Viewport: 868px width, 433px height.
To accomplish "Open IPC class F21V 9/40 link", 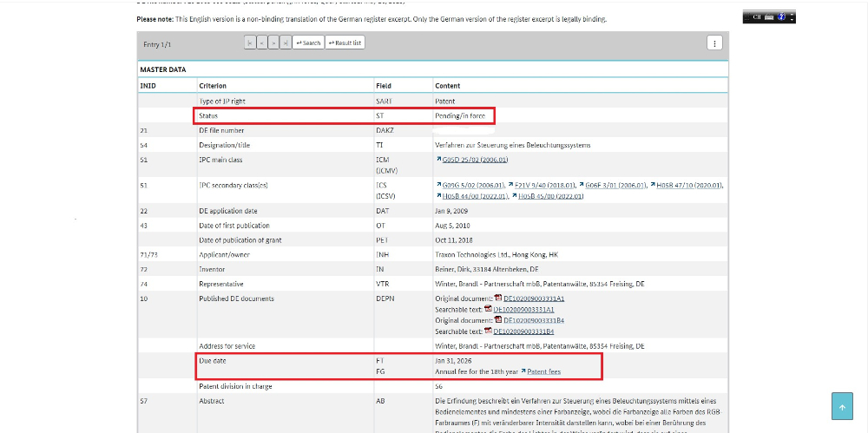I will pyautogui.click(x=533, y=185).
